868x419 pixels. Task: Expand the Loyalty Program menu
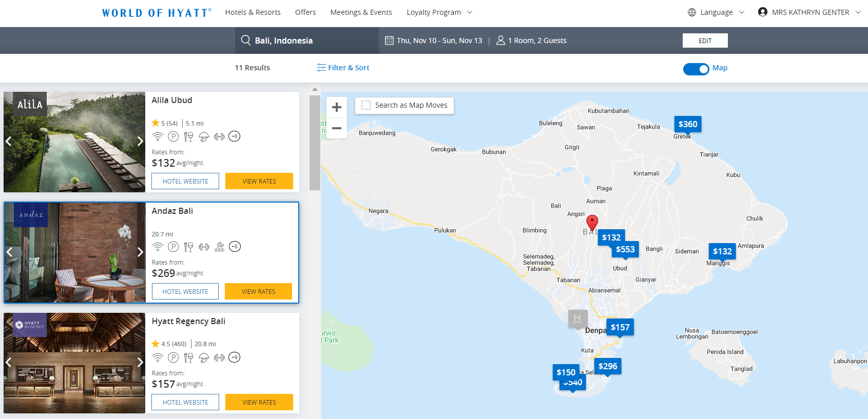click(439, 12)
